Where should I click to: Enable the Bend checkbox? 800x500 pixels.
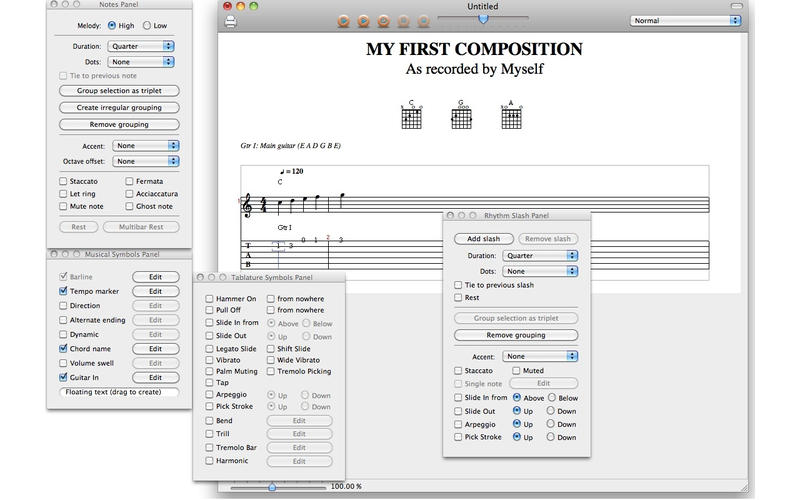pyautogui.click(x=209, y=420)
